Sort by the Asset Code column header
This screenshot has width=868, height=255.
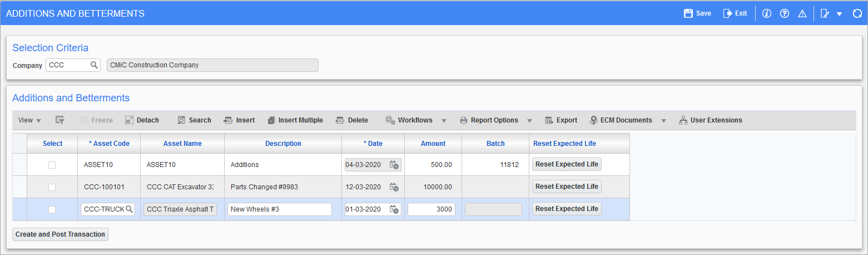(109, 144)
